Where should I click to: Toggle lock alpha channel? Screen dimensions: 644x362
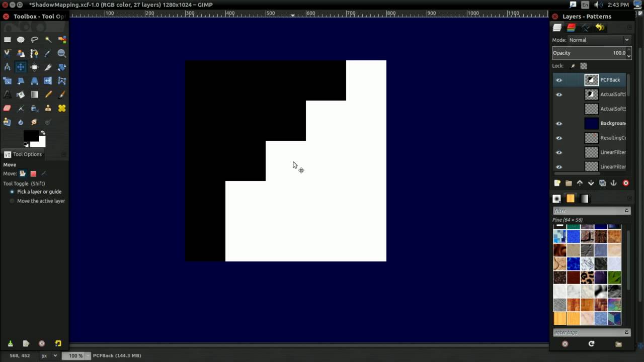point(584,66)
